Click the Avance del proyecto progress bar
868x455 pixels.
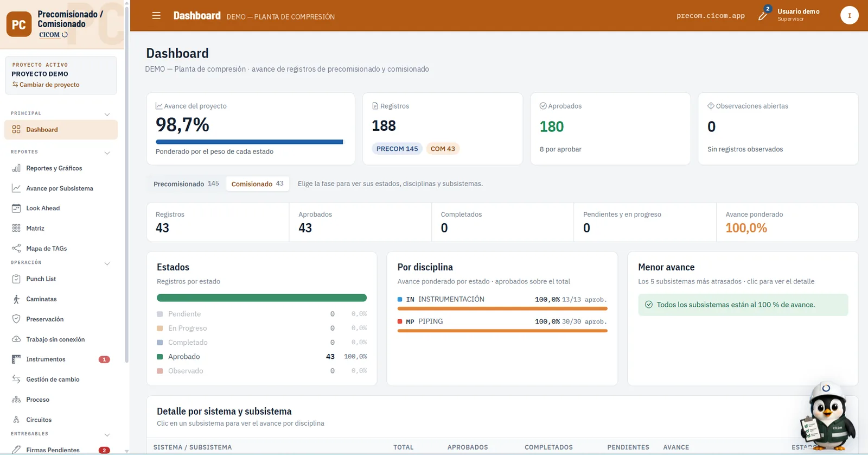coord(250,142)
